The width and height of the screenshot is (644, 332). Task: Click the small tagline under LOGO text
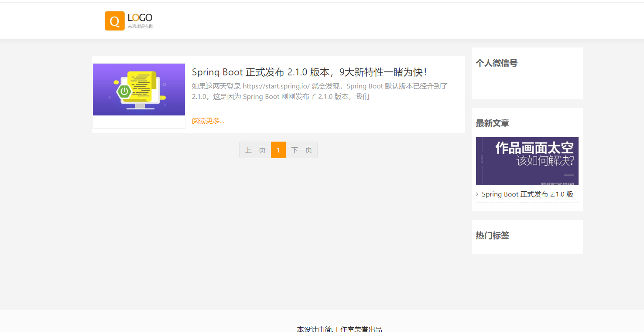point(140,27)
